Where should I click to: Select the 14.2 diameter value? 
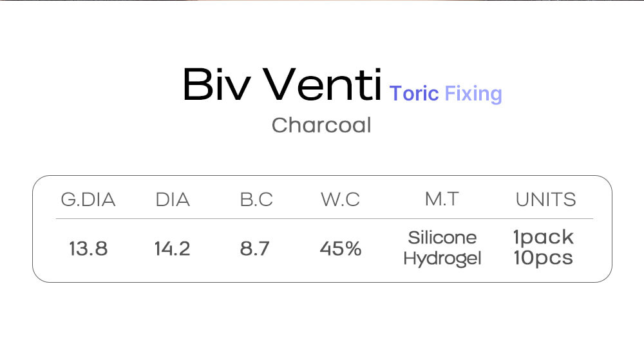pyautogui.click(x=172, y=249)
